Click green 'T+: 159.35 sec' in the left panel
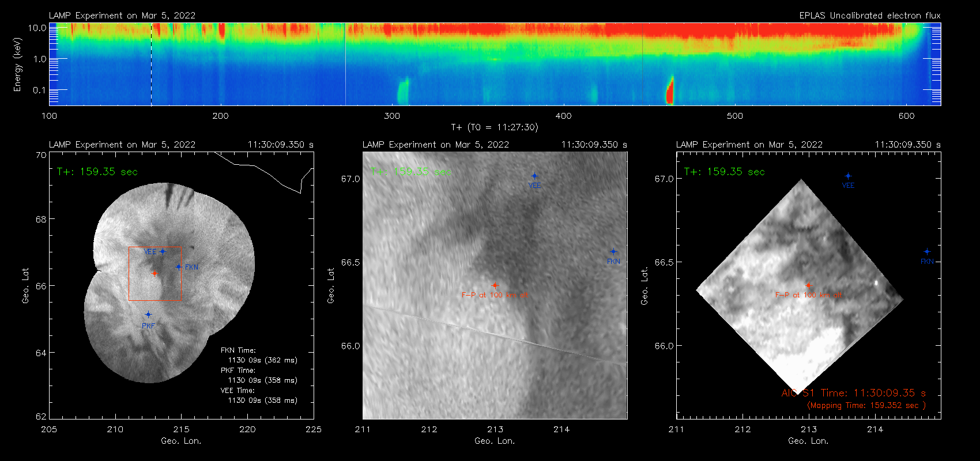 (x=97, y=172)
